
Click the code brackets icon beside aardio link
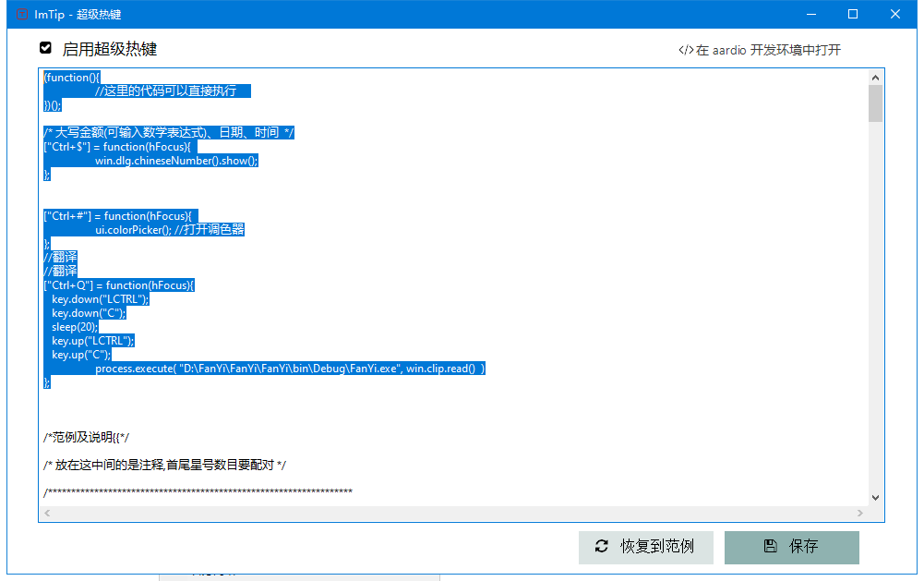pos(685,50)
